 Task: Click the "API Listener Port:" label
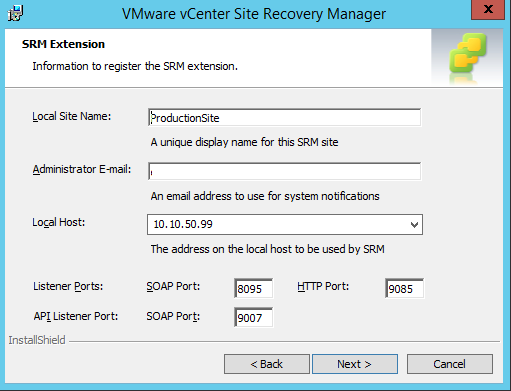pyautogui.click(x=76, y=316)
